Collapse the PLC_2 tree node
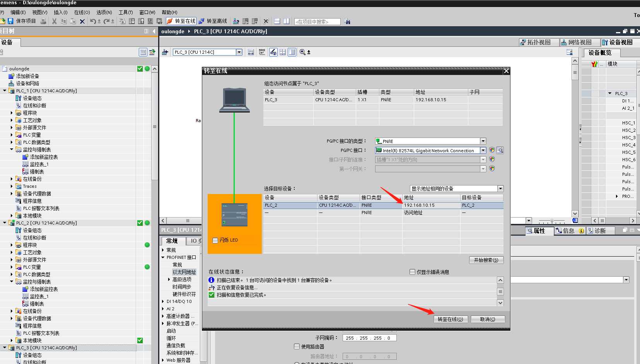 [5, 223]
